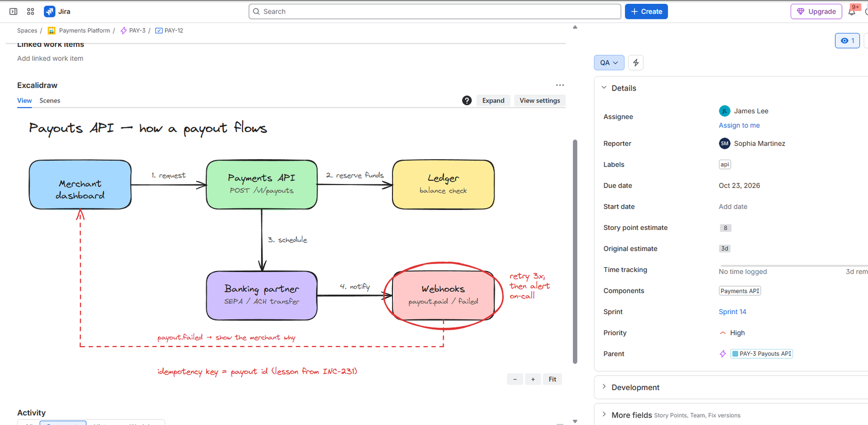Click Add linked work item
The width and height of the screenshot is (868, 425).
tap(50, 59)
